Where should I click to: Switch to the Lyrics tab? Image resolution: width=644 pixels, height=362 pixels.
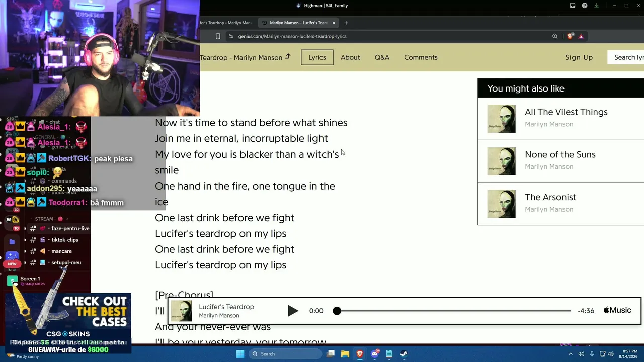(317, 57)
